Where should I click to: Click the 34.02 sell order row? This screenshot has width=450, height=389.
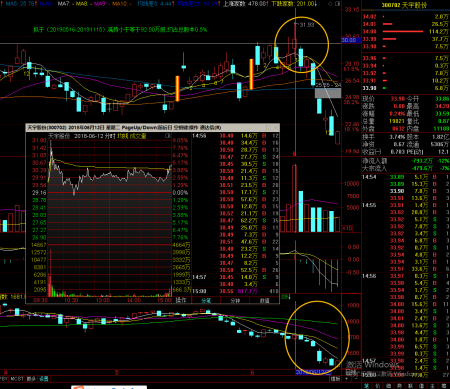pyautogui.click(x=406, y=17)
